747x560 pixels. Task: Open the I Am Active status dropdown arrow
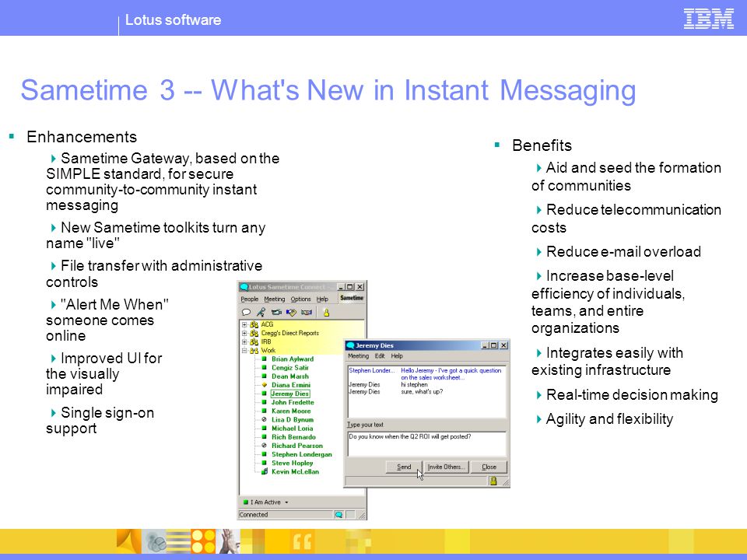[x=286, y=502]
